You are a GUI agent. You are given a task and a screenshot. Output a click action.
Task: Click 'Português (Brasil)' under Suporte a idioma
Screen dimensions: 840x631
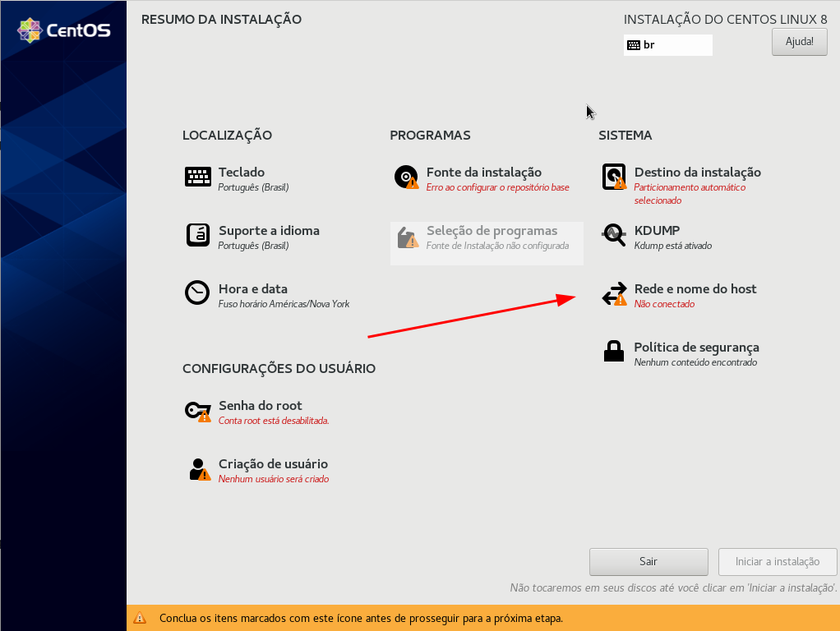(x=253, y=246)
